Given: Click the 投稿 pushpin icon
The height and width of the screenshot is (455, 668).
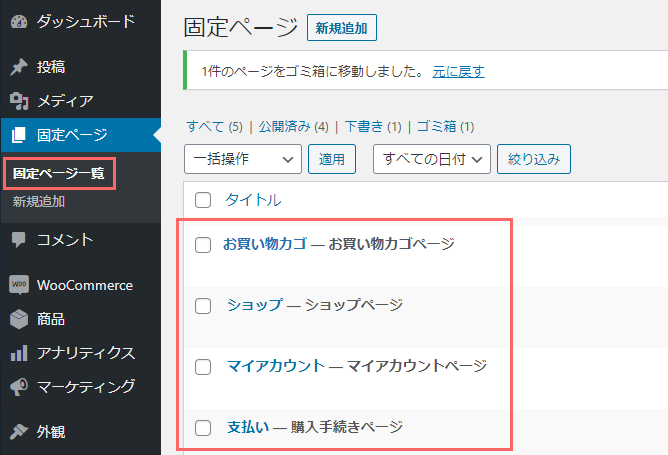Looking at the screenshot, I should [19, 67].
